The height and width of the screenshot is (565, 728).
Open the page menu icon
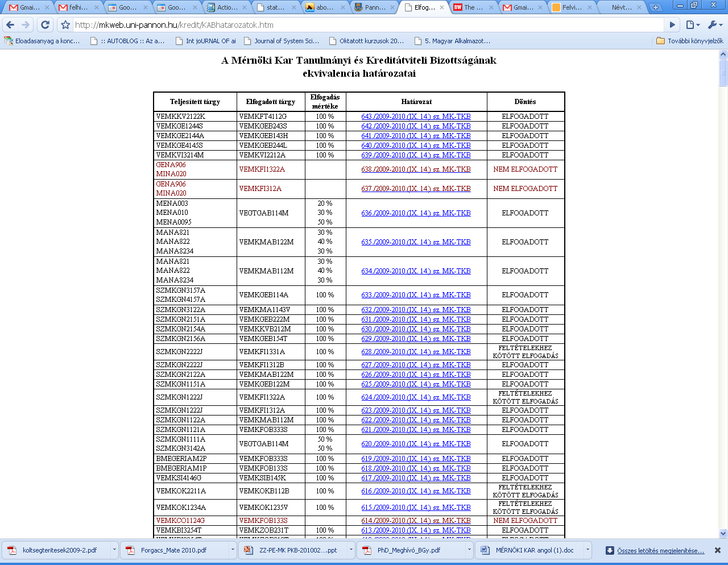tap(693, 25)
